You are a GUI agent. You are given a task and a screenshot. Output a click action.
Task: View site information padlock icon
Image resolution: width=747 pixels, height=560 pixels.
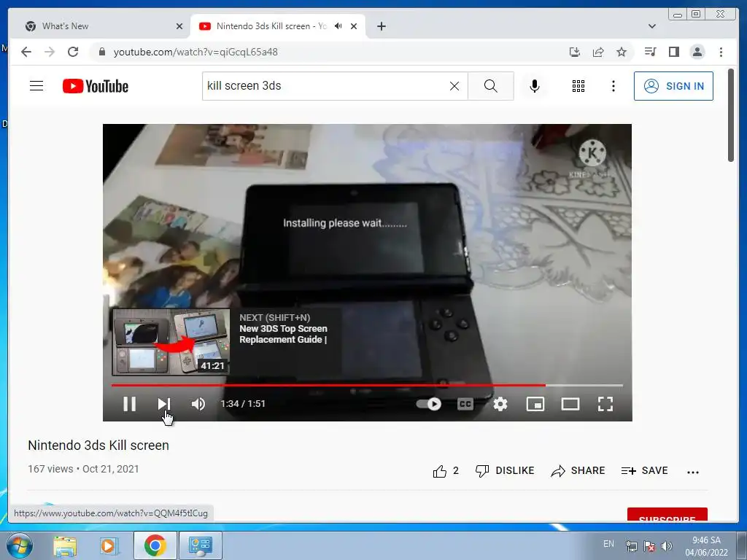pos(101,52)
